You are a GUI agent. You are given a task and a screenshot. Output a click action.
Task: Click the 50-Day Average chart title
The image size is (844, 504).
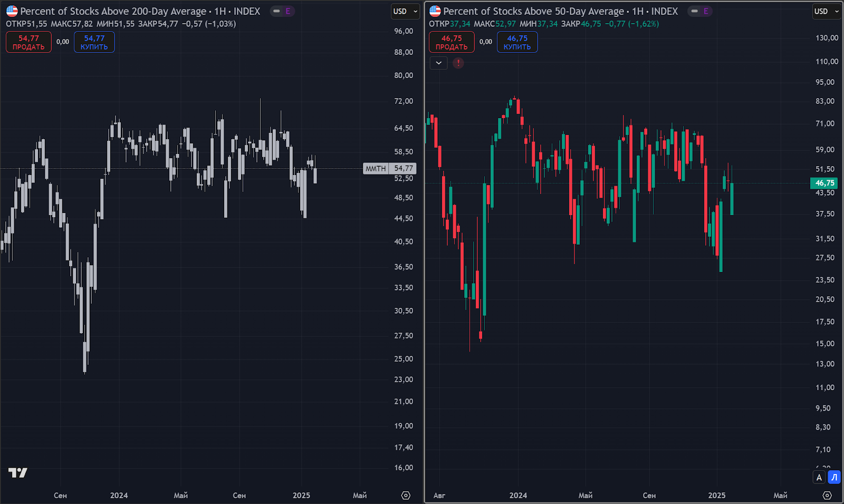(561, 11)
